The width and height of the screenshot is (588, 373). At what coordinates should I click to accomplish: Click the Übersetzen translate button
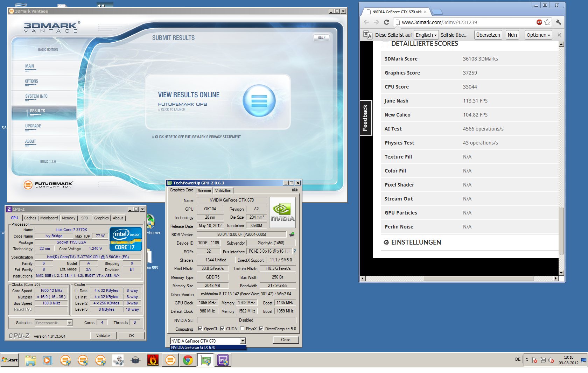pos(488,35)
